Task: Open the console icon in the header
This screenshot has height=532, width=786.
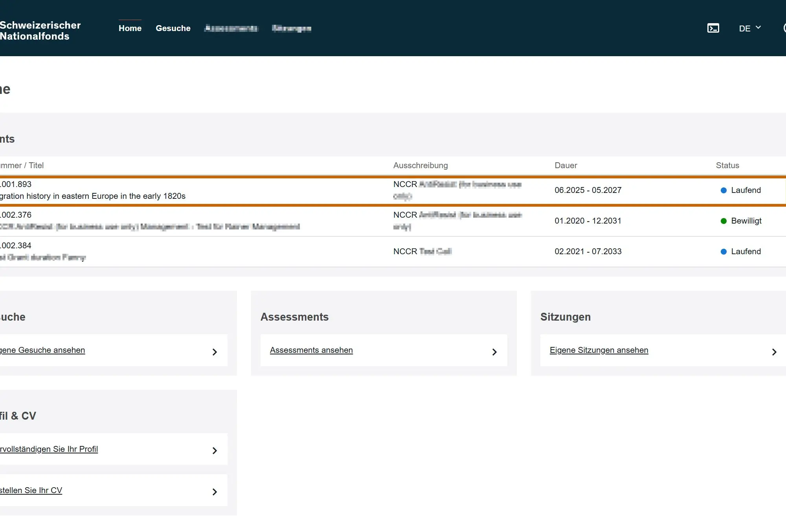Action: tap(713, 28)
